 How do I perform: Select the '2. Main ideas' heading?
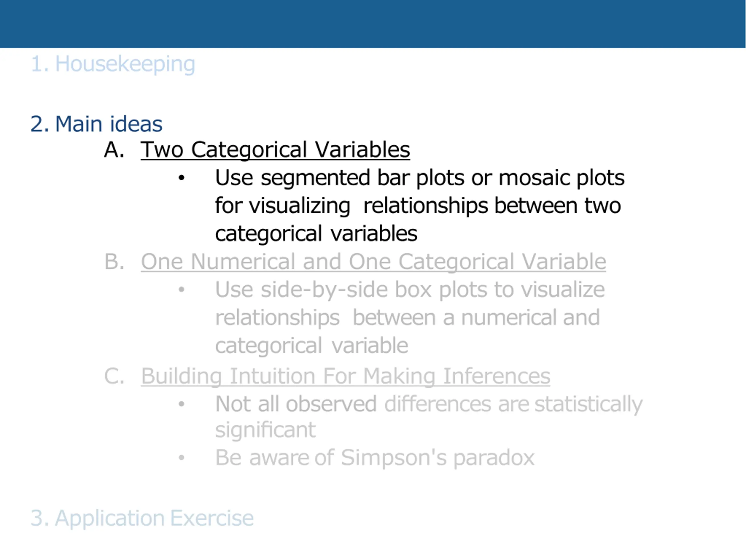click(x=96, y=124)
